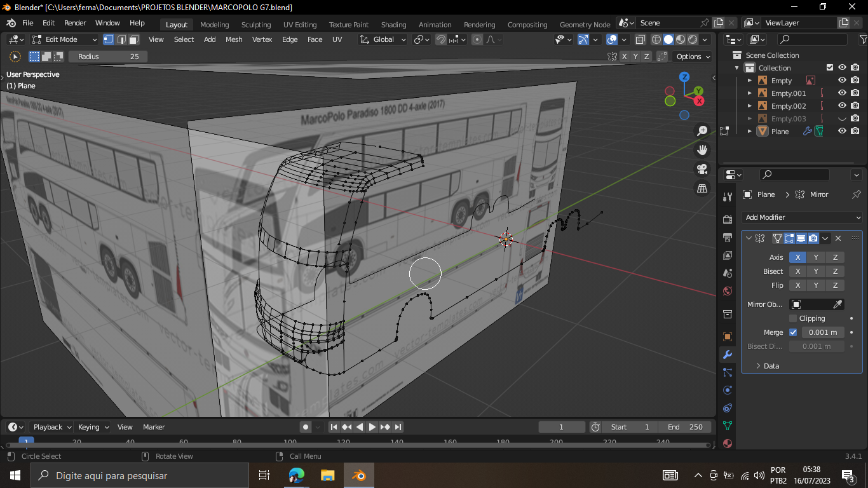Open the Global transform orientation dropdown

(x=383, y=39)
